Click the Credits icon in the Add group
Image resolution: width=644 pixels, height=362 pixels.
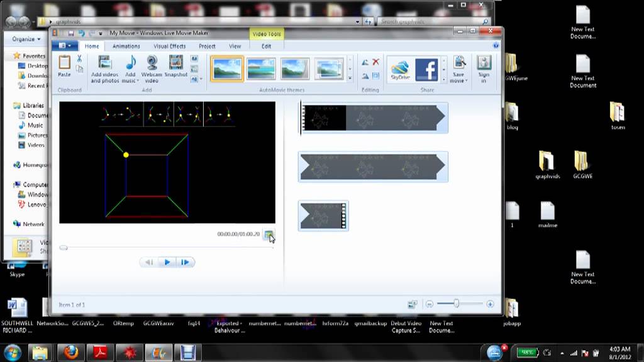pyautogui.click(x=194, y=79)
